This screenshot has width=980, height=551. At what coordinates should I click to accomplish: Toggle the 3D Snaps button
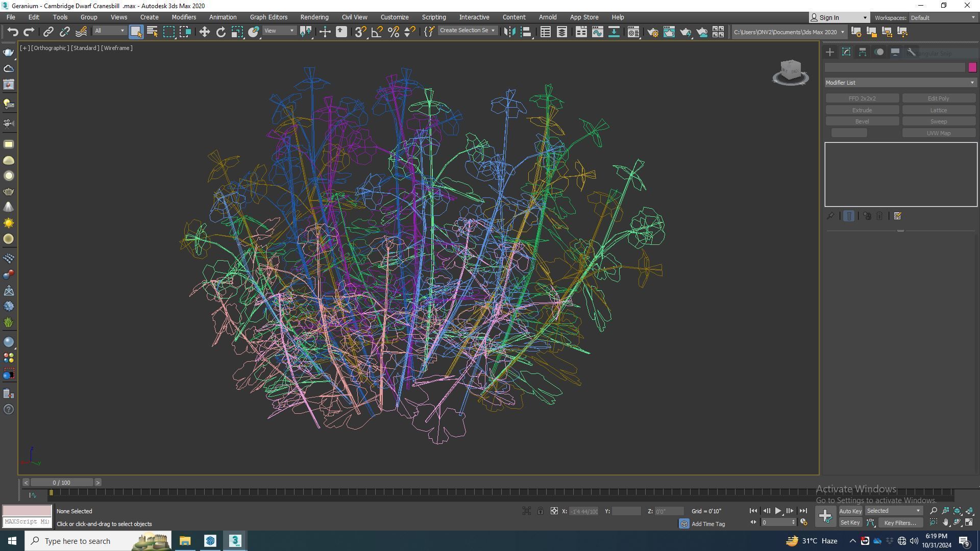[x=360, y=32]
